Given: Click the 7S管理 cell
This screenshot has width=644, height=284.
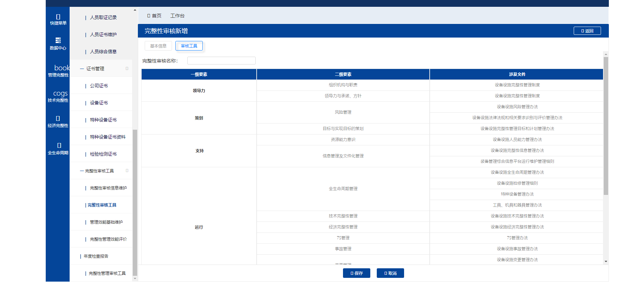Looking at the screenshot, I should [x=343, y=238].
